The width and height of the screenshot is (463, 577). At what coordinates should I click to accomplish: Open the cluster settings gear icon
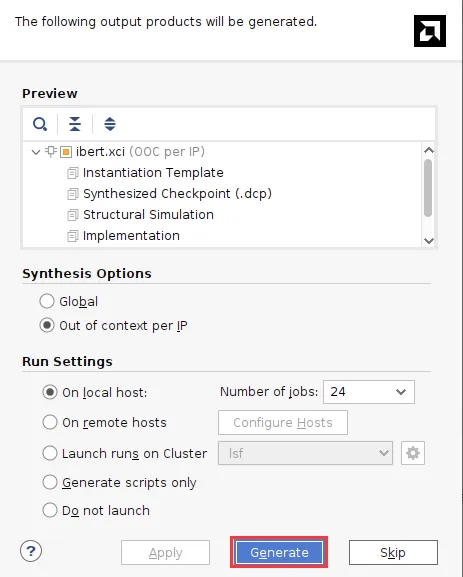[x=413, y=453]
